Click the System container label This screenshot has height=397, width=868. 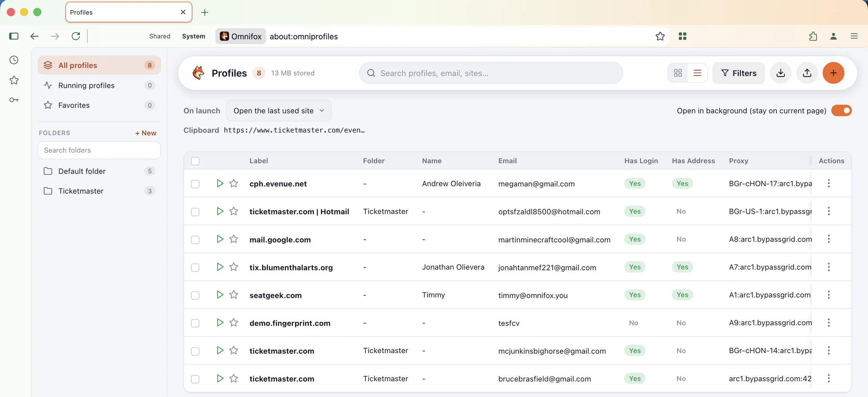193,36
